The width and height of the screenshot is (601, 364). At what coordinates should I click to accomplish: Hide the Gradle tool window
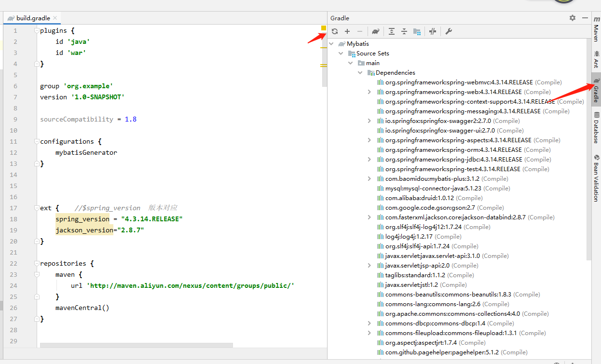pos(585,18)
